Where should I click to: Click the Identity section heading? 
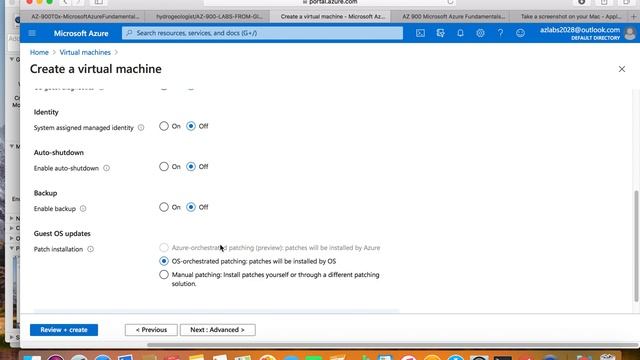[46, 112]
